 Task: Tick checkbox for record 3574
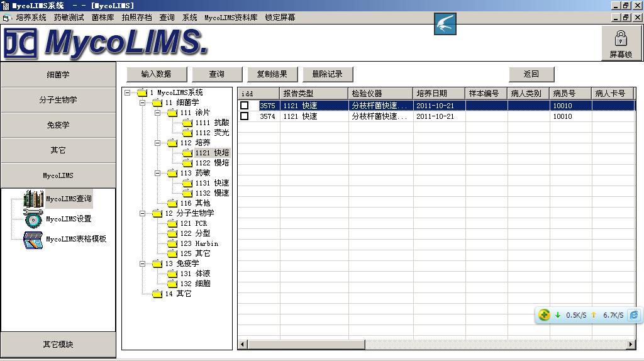coord(245,116)
